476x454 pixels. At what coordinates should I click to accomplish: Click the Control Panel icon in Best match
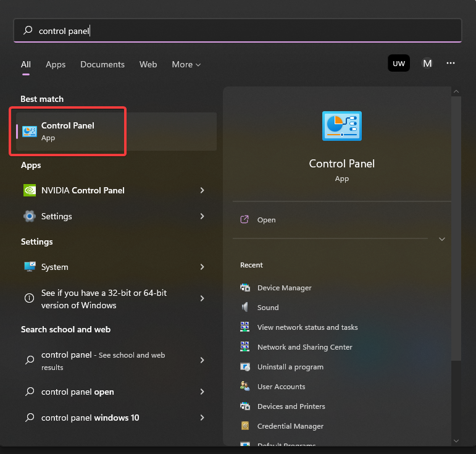pos(30,132)
